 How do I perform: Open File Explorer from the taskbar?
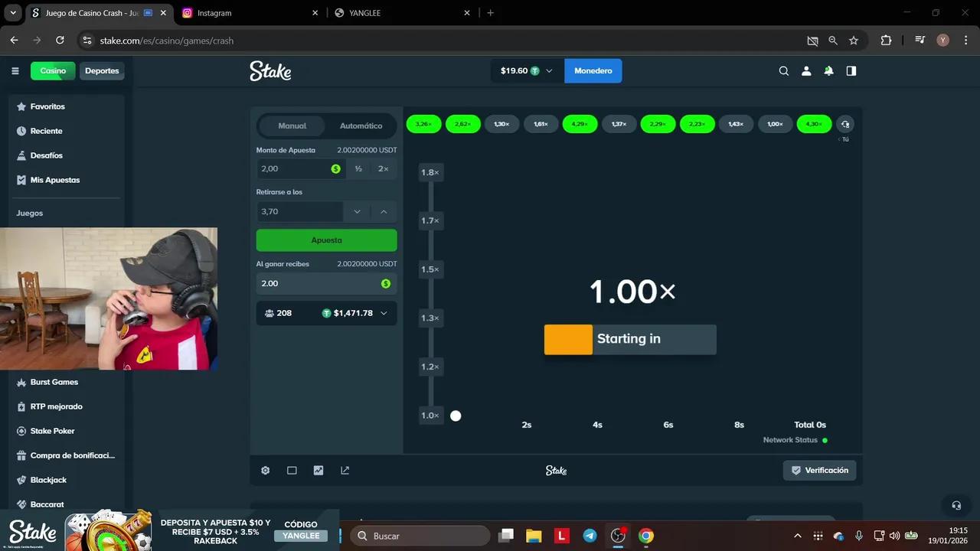tap(534, 536)
